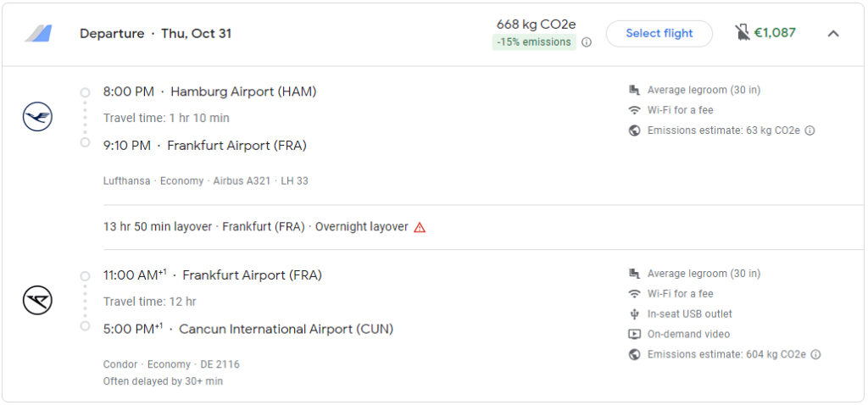Click the Cancun International Airport (CUN) text
The height and width of the screenshot is (405, 868).
pyautogui.click(x=287, y=329)
